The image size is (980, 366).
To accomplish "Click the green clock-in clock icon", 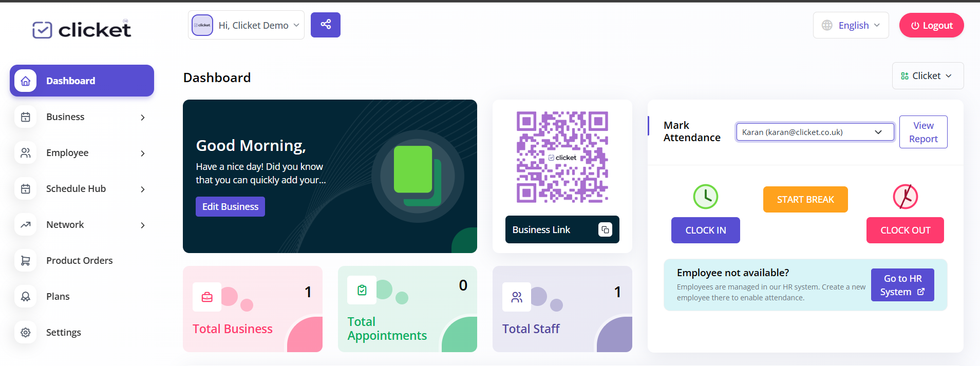I will click(x=705, y=197).
